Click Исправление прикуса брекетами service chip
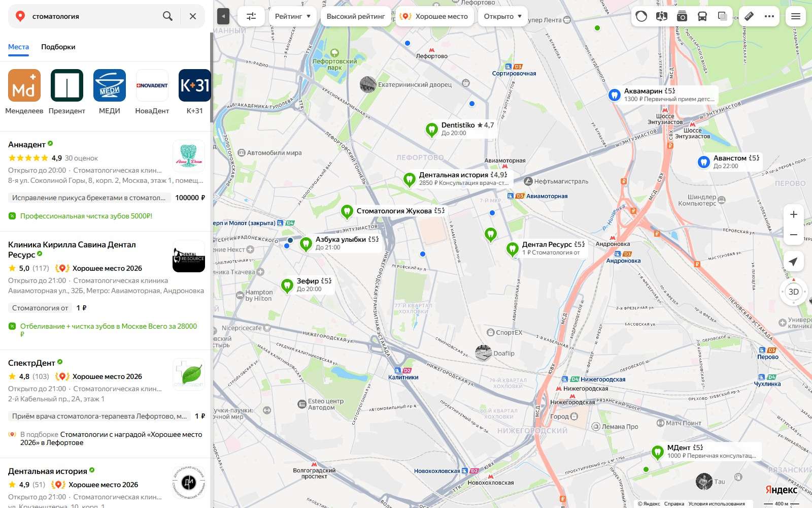This screenshot has height=508, width=812. (89, 198)
